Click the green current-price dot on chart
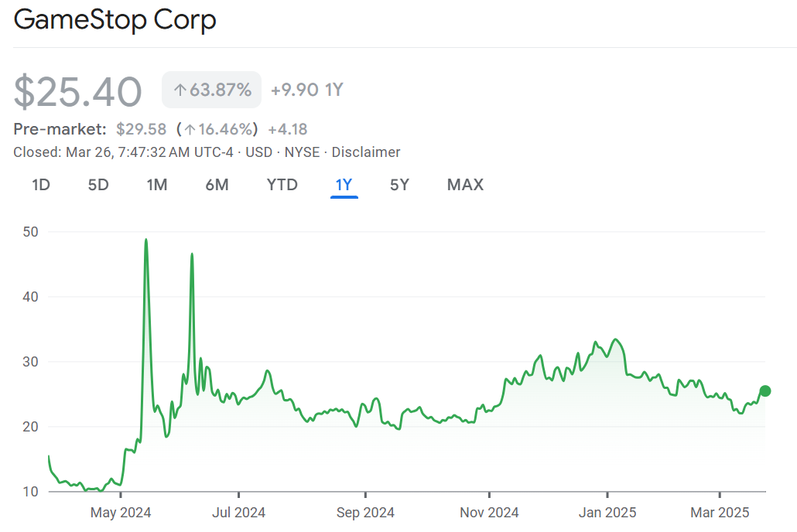797x532 pixels. pyautogui.click(x=765, y=390)
